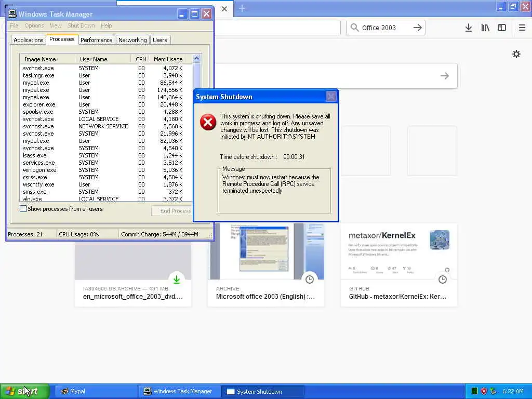The width and height of the screenshot is (532, 399).
Task: Open a new browser tab with plus
Action: (242, 8)
